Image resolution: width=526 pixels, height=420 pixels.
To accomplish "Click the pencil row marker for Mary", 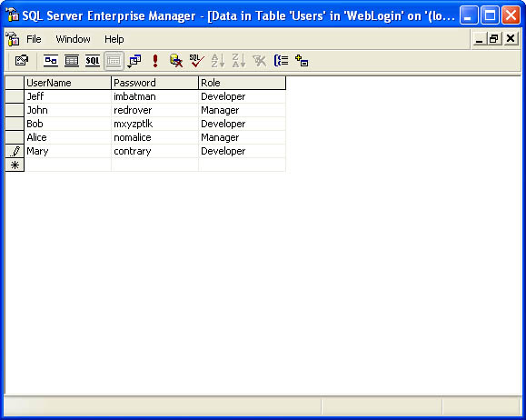I will click(15, 152).
